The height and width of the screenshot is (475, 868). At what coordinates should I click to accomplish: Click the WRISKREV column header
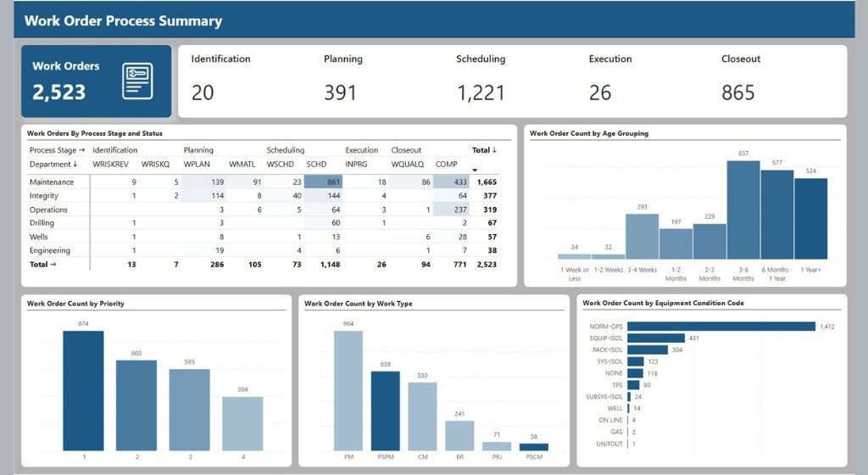(x=111, y=165)
